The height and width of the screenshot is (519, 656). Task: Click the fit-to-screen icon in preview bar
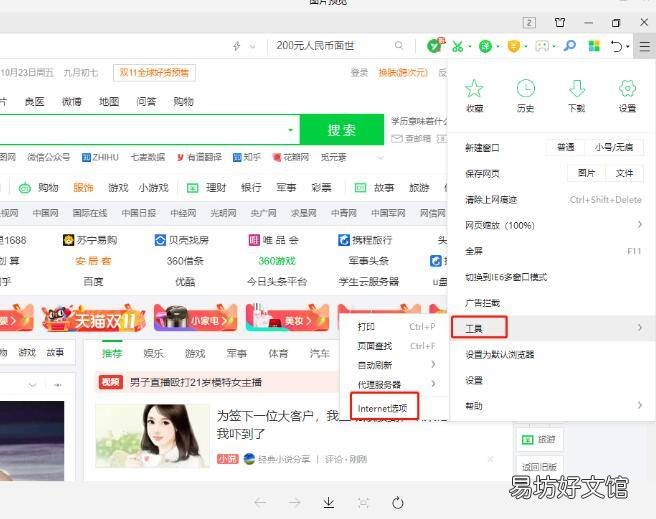(x=364, y=503)
